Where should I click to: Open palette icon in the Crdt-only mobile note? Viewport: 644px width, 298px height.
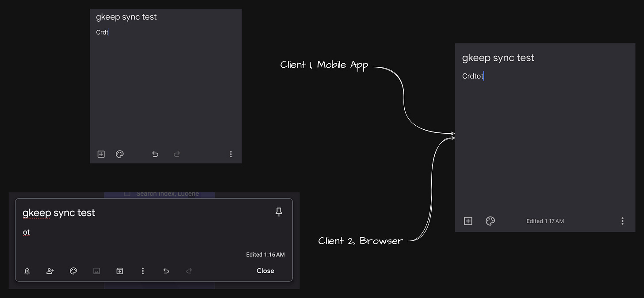click(119, 154)
